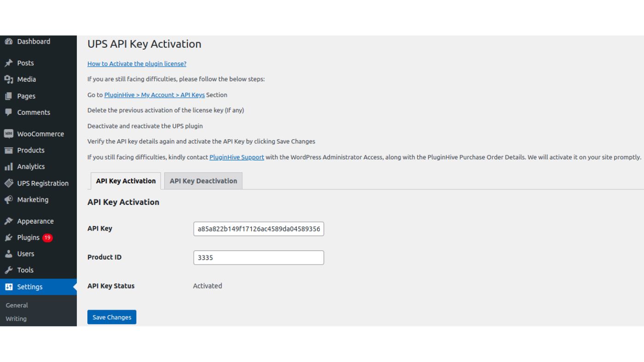Navigate to Products

click(31, 150)
